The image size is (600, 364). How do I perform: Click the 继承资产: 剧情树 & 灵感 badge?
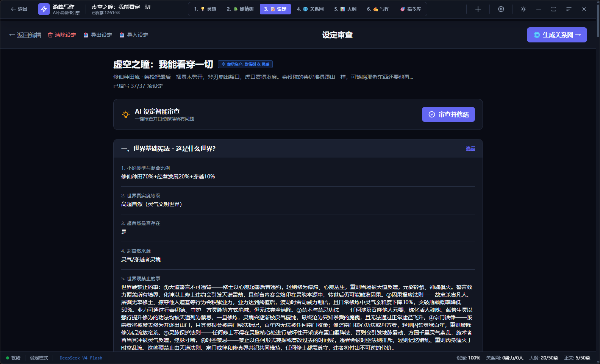(245, 64)
